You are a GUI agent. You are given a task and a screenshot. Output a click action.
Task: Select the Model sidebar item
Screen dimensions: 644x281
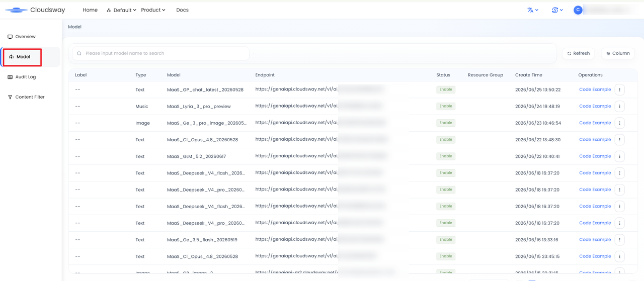click(23, 57)
